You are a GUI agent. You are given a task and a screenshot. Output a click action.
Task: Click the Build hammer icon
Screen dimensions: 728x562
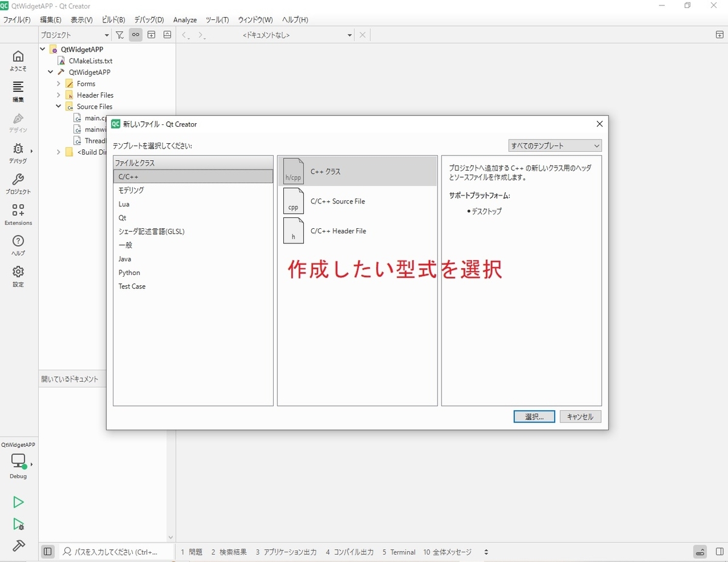[x=18, y=545]
